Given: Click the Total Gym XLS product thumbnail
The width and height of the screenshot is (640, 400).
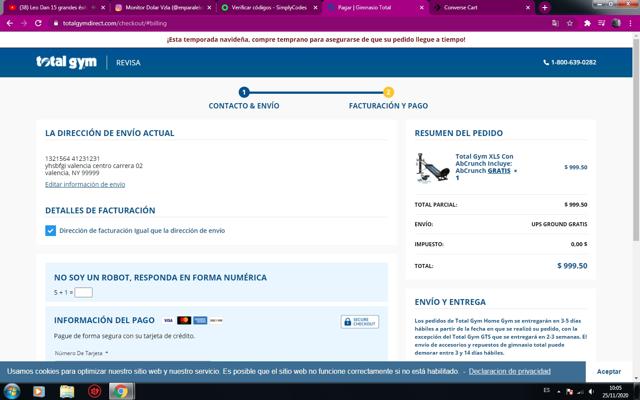Looking at the screenshot, I should pyautogui.click(x=433, y=167).
